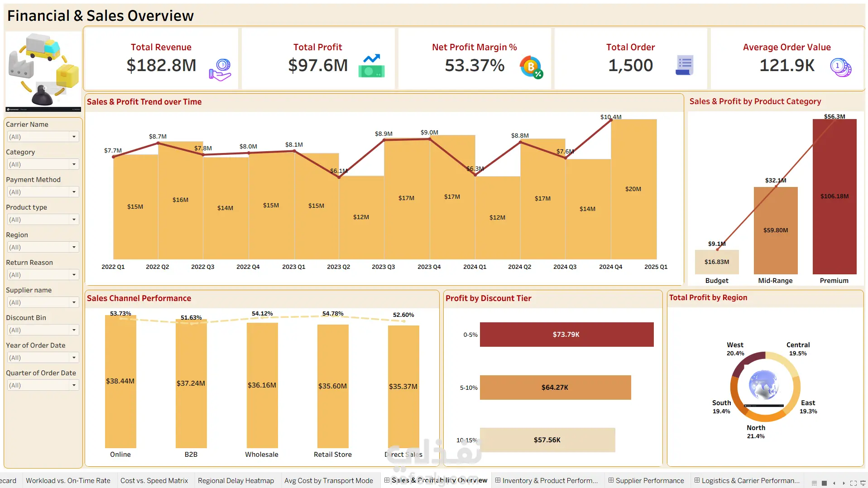Expand the Payment Method filter dropdown
This screenshot has width=868, height=488.
click(43, 192)
